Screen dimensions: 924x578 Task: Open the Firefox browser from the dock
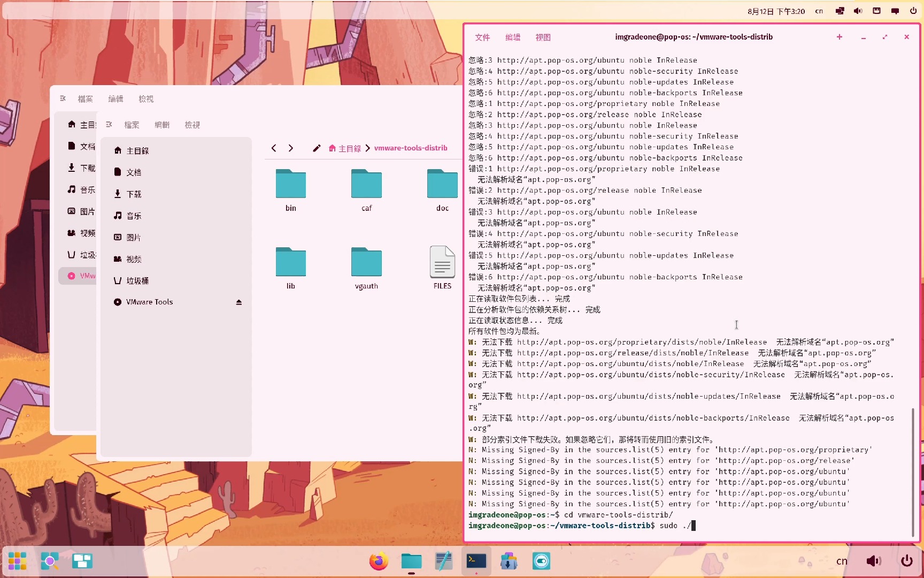(x=379, y=561)
